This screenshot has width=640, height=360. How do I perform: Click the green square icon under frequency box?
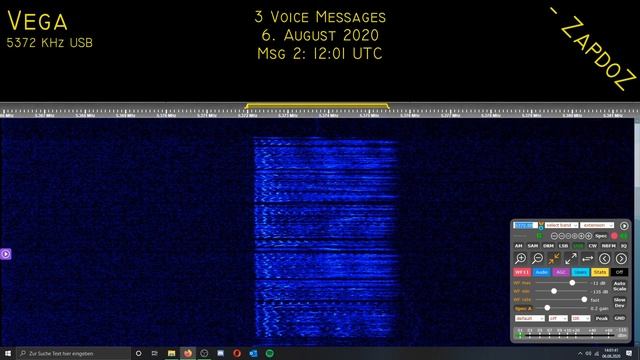coord(540,236)
